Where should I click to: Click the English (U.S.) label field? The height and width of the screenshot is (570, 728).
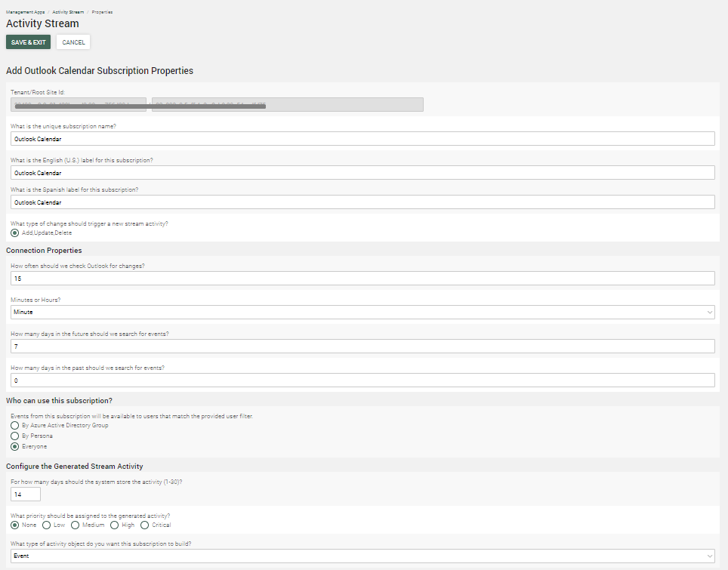click(x=362, y=173)
